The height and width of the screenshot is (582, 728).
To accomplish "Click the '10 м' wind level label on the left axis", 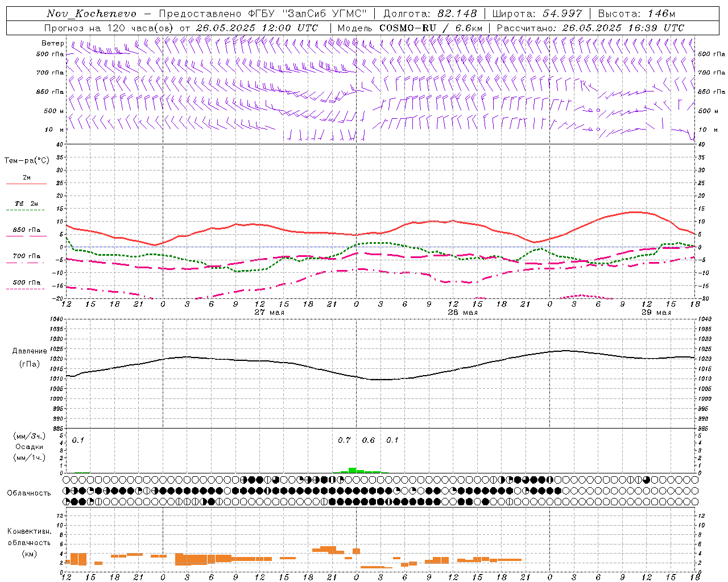I will point(55,130).
